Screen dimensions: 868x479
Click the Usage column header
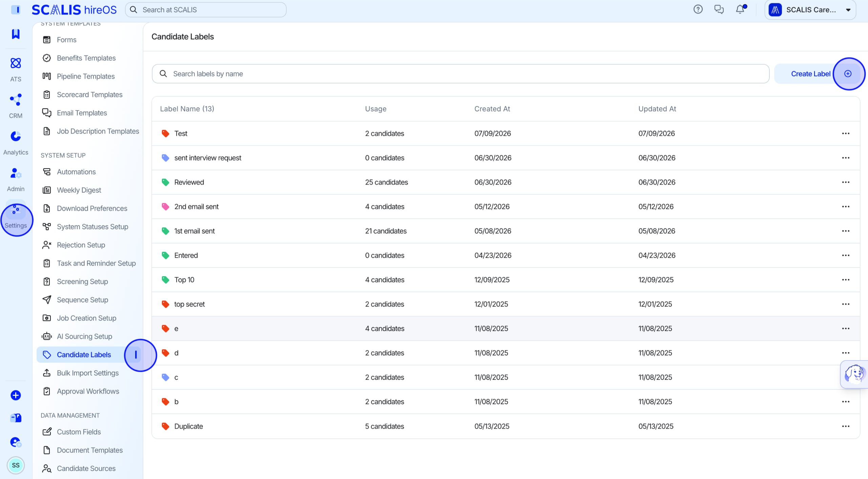point(375,109)
